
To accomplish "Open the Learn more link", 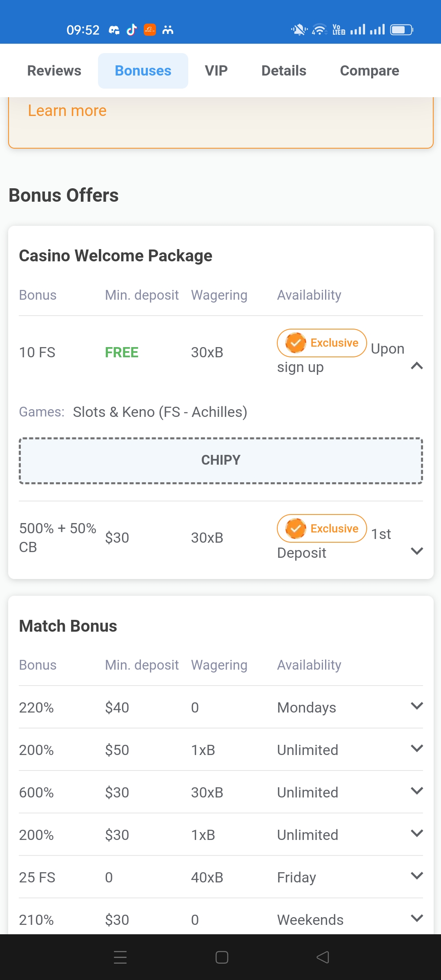I will 67,111.
